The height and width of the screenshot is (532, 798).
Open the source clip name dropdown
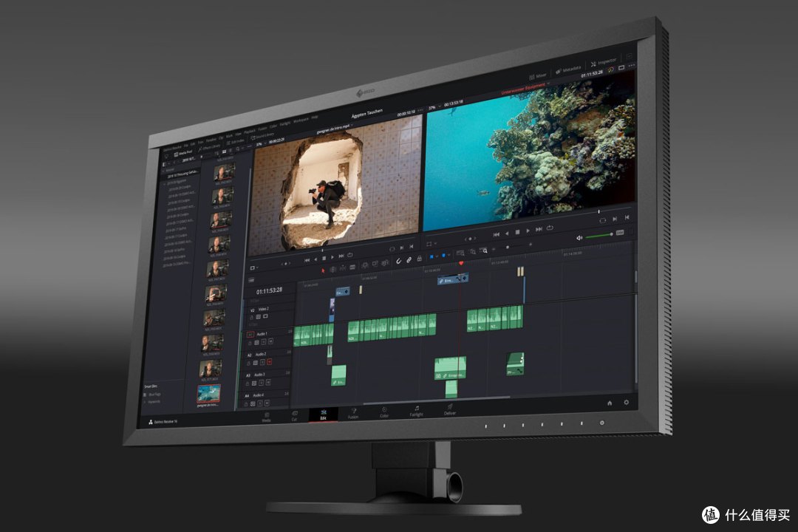click(x=352, y=125)
